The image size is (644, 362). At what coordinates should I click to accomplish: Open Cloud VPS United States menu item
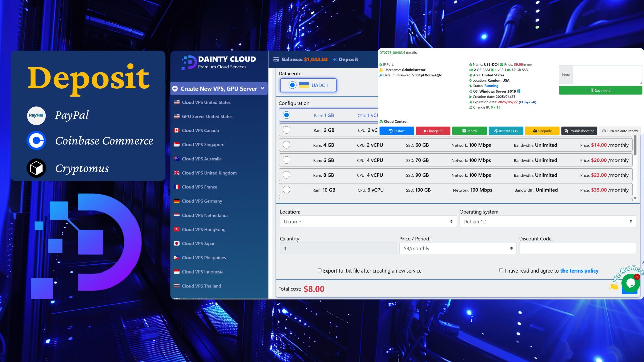click(x=206, y=102)
